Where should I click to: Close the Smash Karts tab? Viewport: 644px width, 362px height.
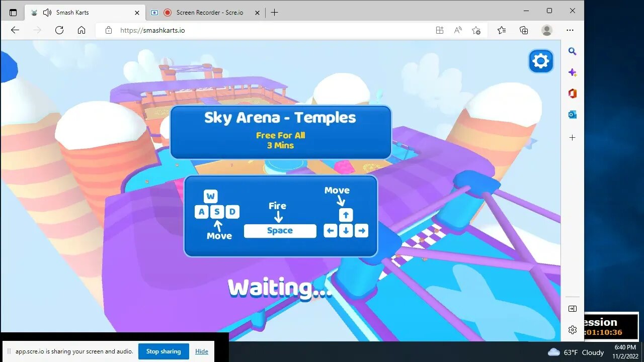[x=137, y=12]
